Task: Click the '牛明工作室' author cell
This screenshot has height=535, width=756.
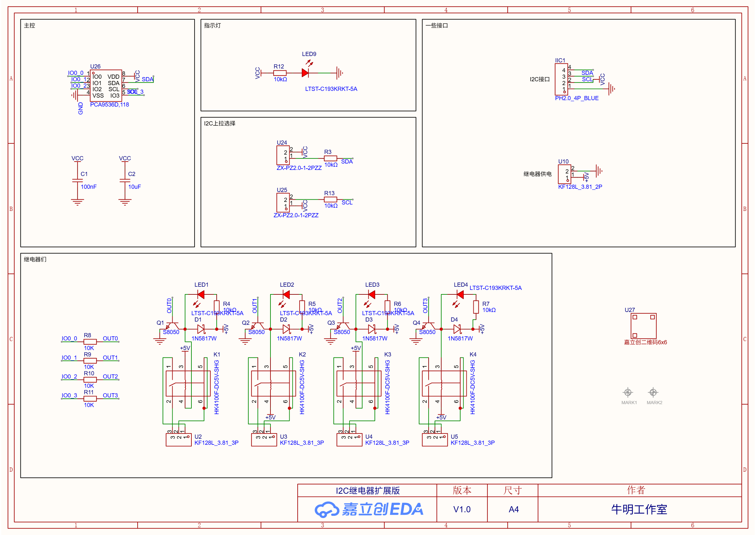Action: tap(639, 510)
